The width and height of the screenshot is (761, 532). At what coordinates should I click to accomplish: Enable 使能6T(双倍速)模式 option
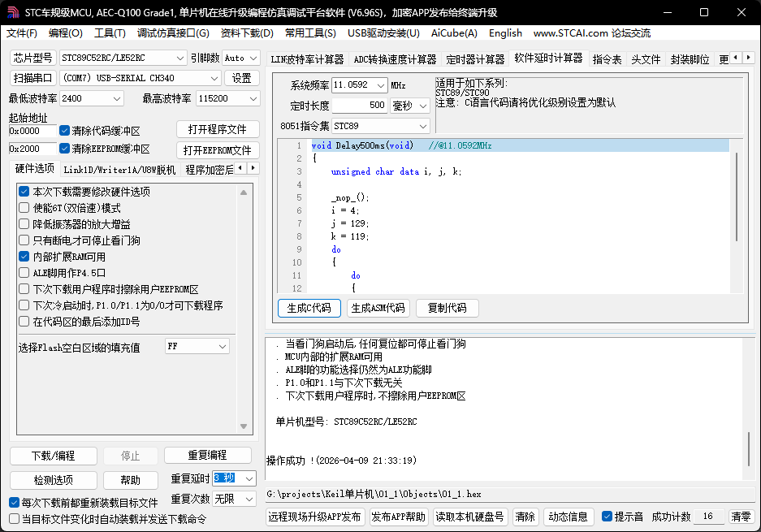point(24,207)
